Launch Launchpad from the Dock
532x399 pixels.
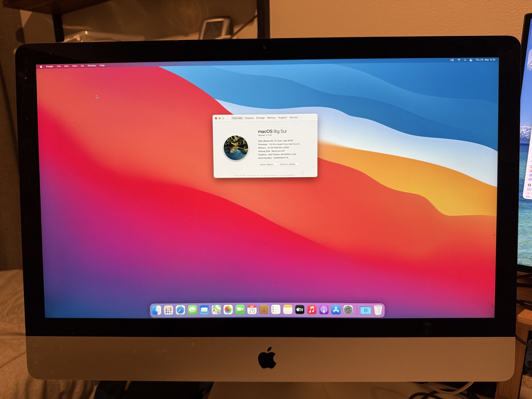click(169, 310)
